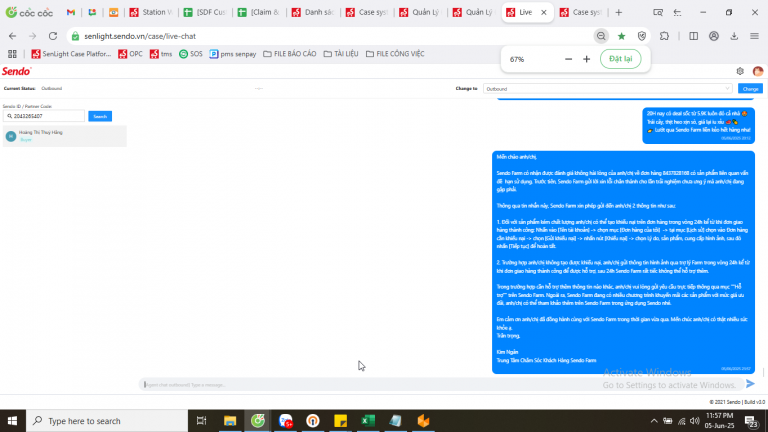Open the Change to status dropdown
This screenshot has height=432, width=768.
607,89
